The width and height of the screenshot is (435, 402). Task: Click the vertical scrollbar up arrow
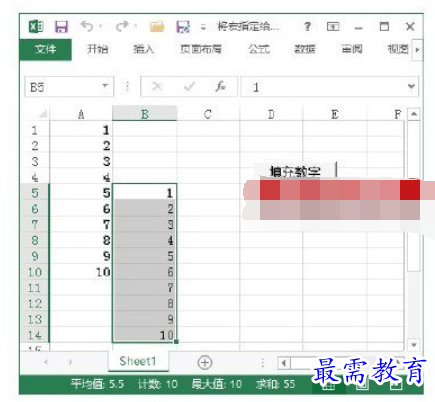tap(414, 114)
